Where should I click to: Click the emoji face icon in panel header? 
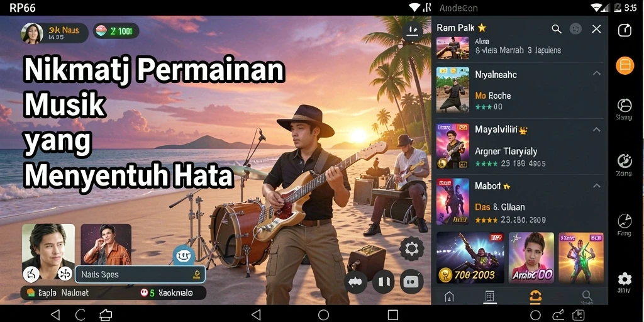tap(575, 29)
